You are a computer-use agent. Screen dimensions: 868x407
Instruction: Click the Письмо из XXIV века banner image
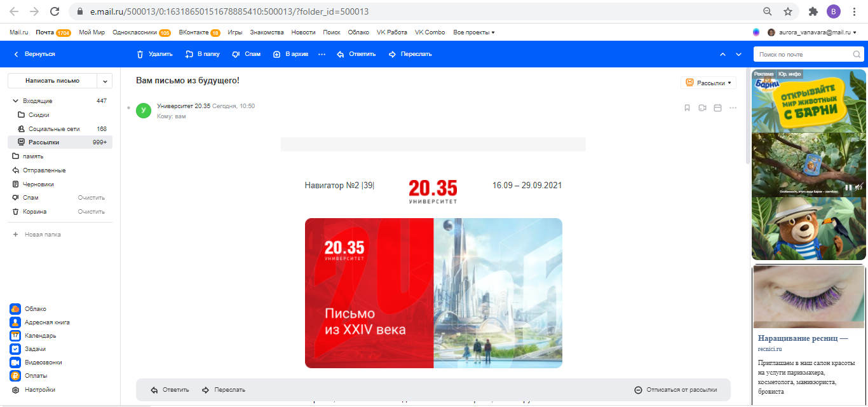(433, 293)
